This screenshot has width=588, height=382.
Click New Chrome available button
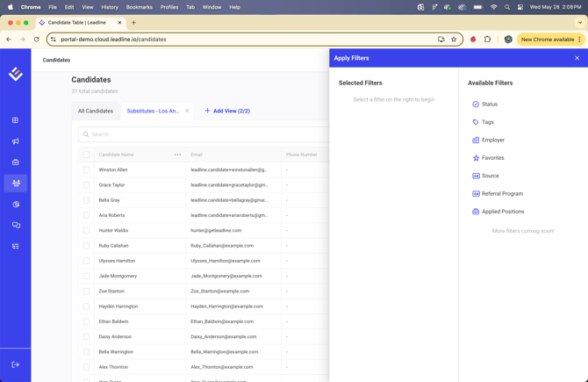point(550,40)
